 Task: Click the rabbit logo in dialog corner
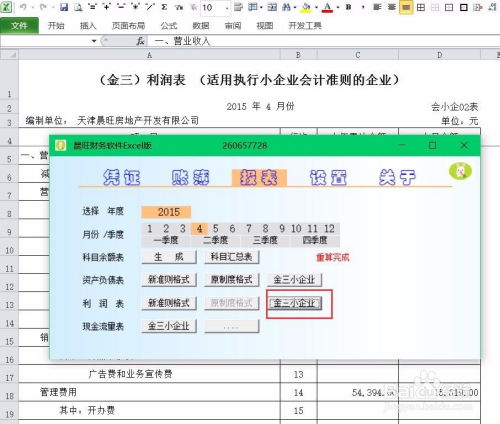pyautogui.click(x=460, y=171)
